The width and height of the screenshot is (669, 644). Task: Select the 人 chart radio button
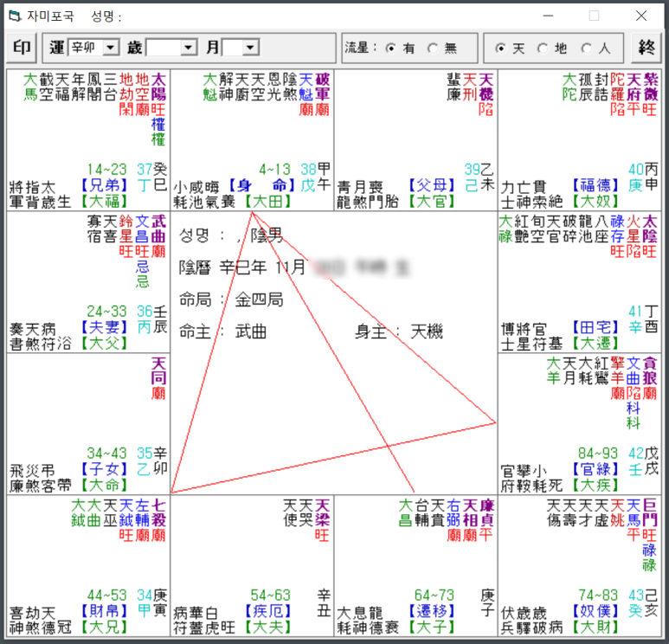(x=587, y=48)
